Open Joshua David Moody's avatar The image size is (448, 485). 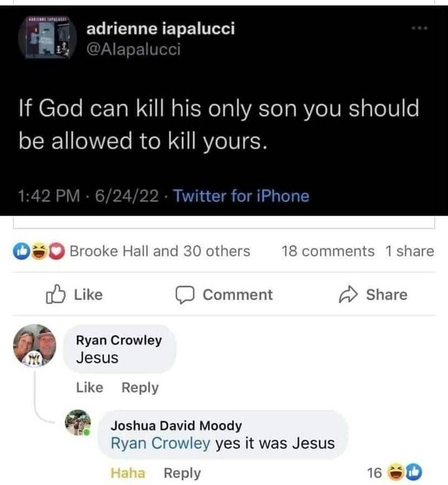78,424
